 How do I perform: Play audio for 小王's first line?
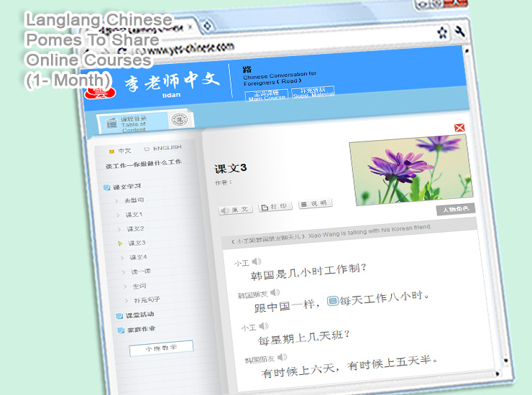click(257, 261)
